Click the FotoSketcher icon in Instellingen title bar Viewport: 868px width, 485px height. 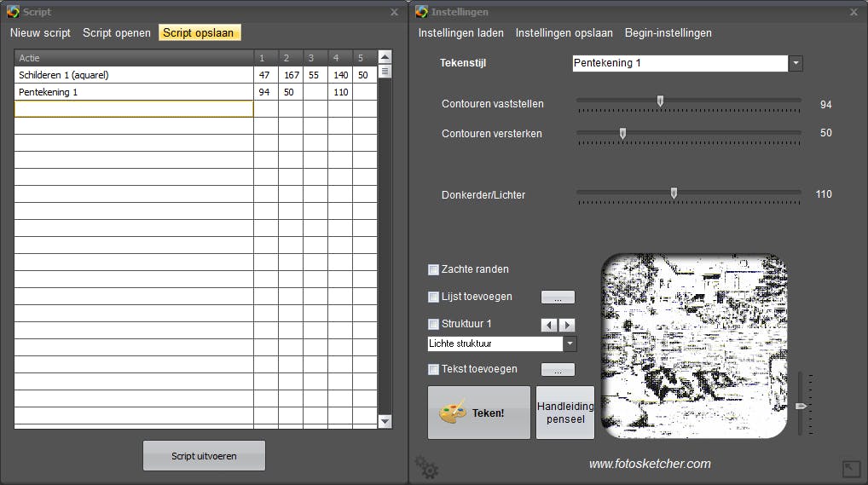[x=422, y=12]
